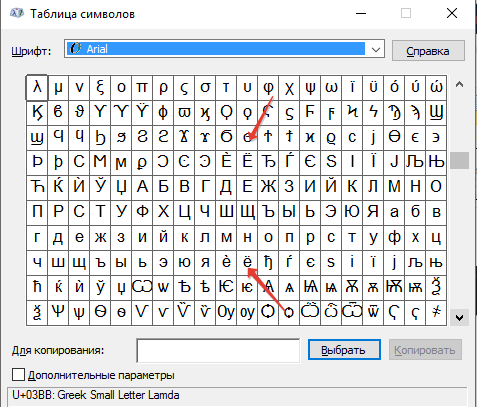477x407 pixels.
Task: Select the Cyrillic small ю cell
Action: coord(184,263)
